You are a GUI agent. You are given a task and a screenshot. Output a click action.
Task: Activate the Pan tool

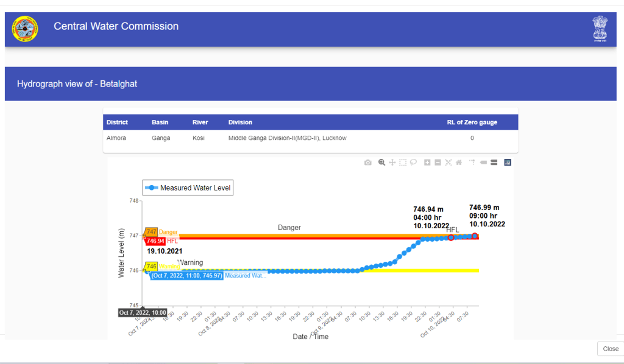click(392, 163)
